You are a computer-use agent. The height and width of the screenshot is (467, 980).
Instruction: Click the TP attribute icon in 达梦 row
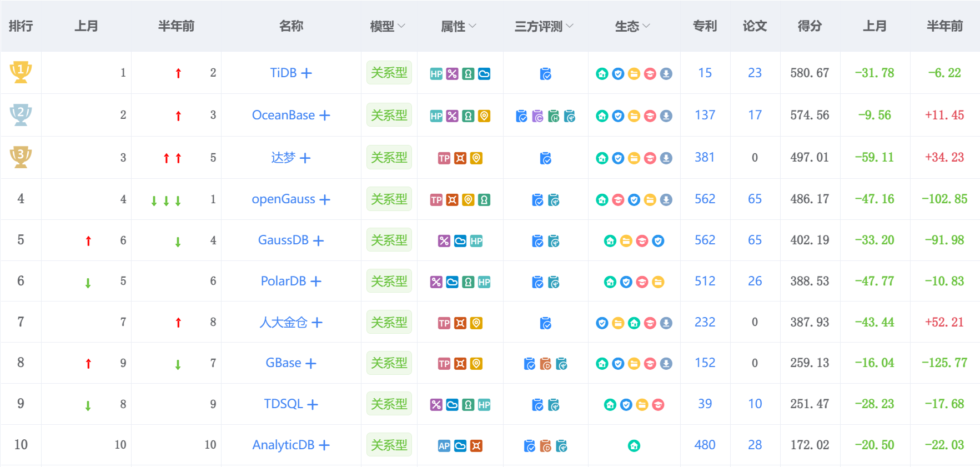(444, 158)
